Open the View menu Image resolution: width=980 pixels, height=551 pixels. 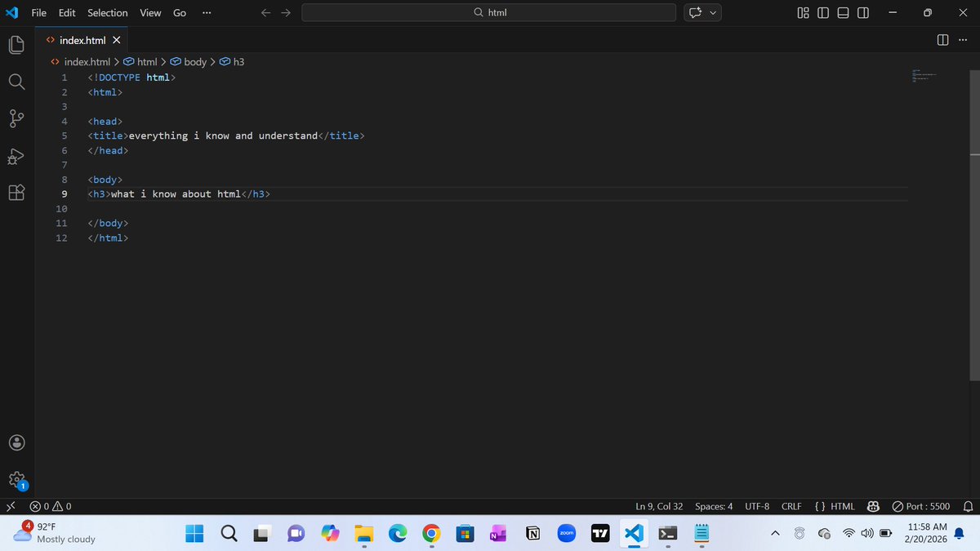click(150, 13)
